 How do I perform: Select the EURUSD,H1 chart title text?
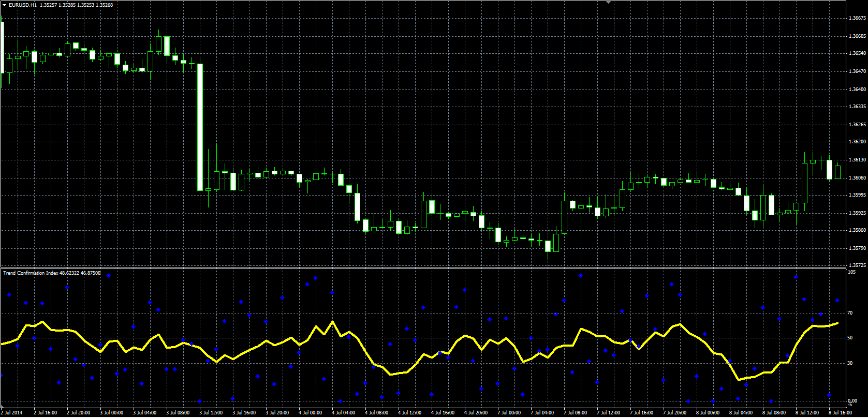click(x=23, y=5)
